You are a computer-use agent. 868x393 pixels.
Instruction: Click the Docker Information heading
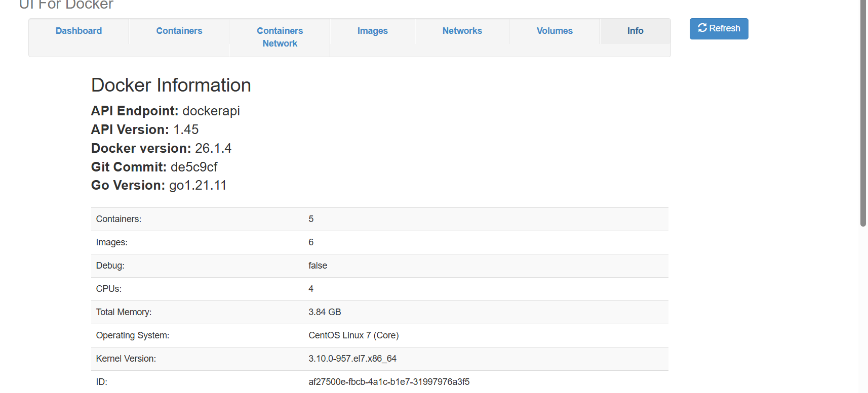(171, 85)
